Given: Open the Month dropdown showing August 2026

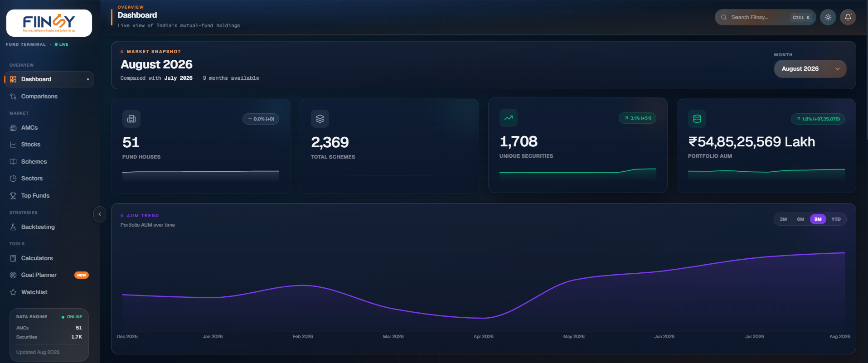Looking at the screenshot, I should (x=810, y=69).
